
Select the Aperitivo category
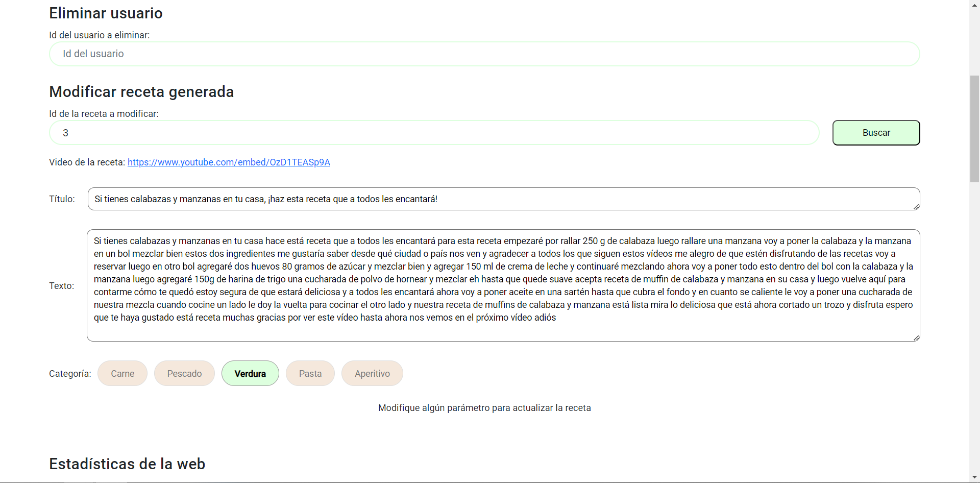pyautogui.click(x=372, y=373)
